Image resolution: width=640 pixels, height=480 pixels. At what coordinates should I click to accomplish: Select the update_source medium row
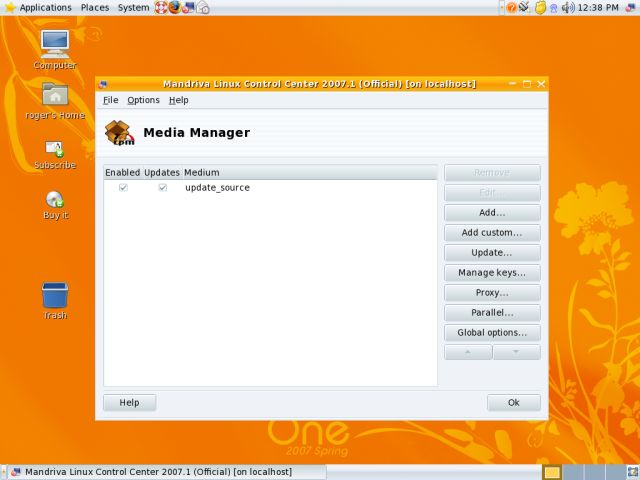coord(270,187)
